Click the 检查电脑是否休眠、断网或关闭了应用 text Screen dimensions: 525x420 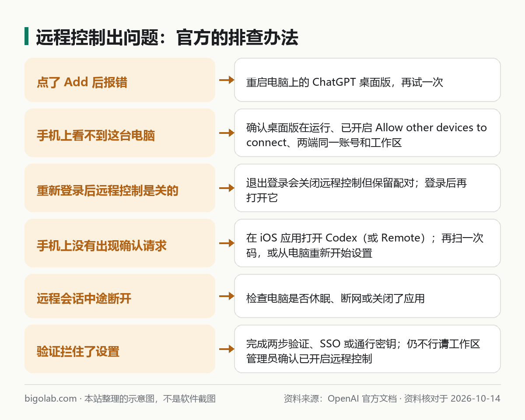pyautogui.click(x=336, y=299)
